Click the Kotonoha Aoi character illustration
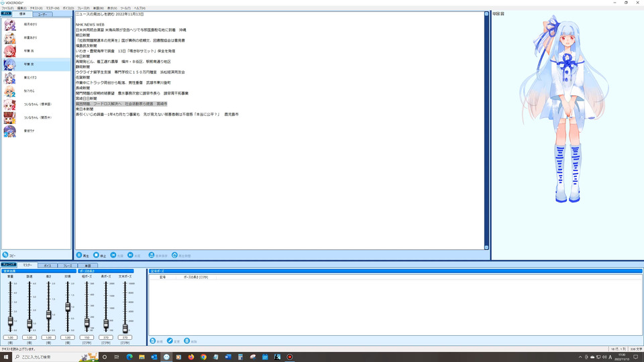 point(565,109)
